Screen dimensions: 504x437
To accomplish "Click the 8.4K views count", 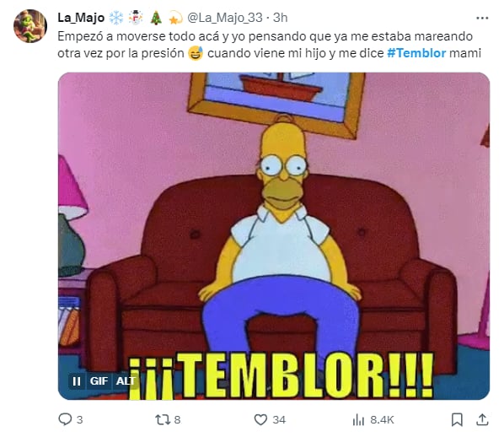I will [382, 420].
